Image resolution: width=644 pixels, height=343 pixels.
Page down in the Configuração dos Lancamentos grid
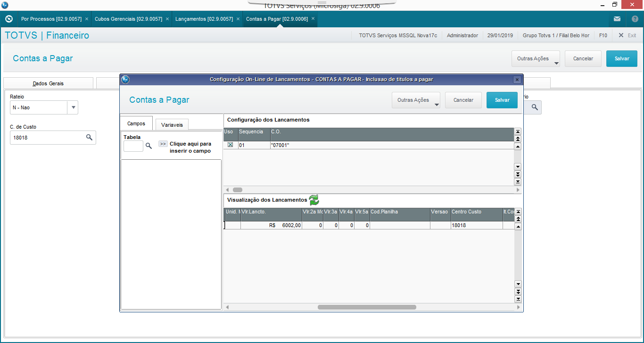(x=518, y=174)
